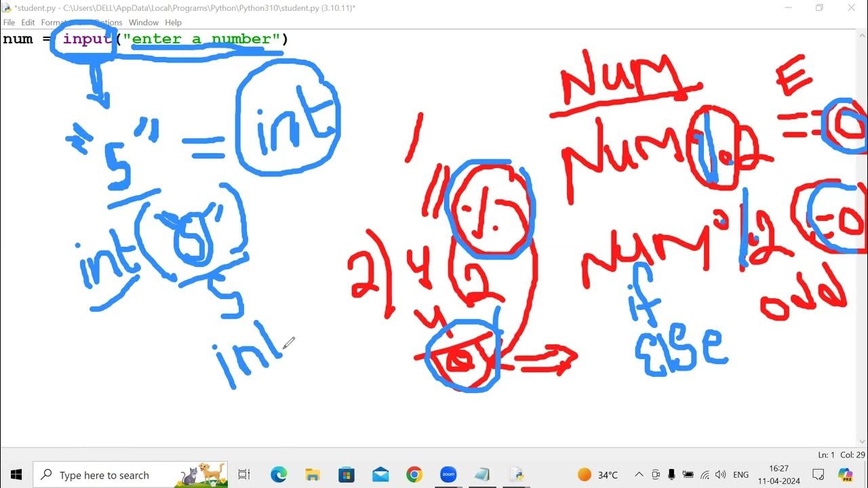This screenshot has width=868, height=488.
Task: Open the notifications action center icon
Action: [x=818, y=474]
